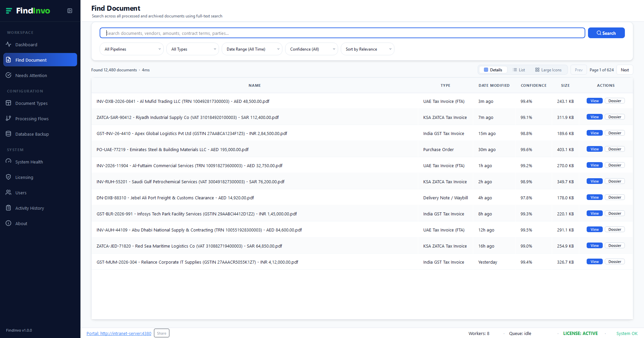Click the Licensing shield icon
Viewport: 644px width, 338px height.
[x=8, y=177]
